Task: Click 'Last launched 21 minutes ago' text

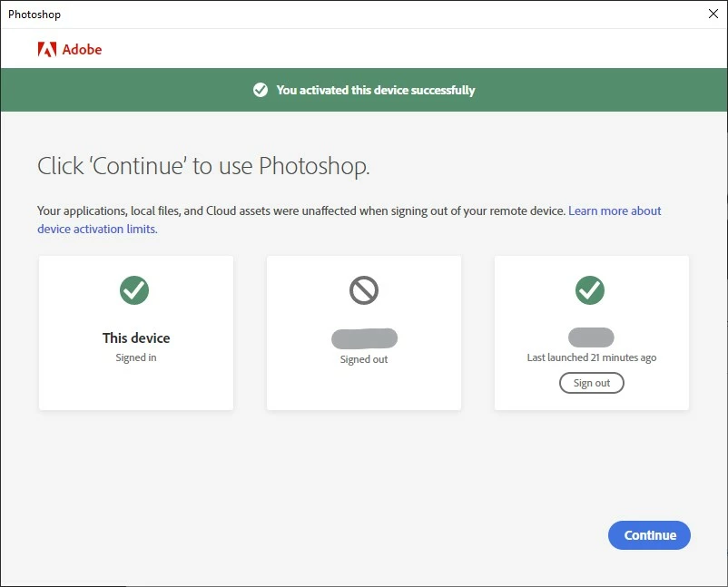Action: coord(592,357)
